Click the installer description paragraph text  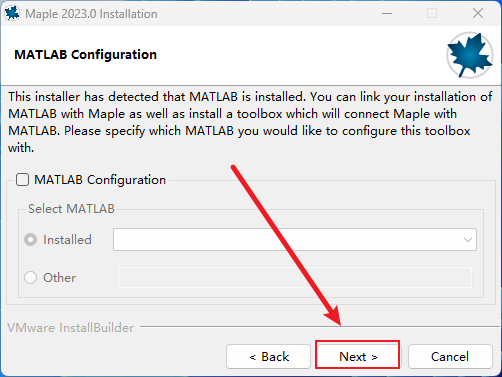point(250,122)
